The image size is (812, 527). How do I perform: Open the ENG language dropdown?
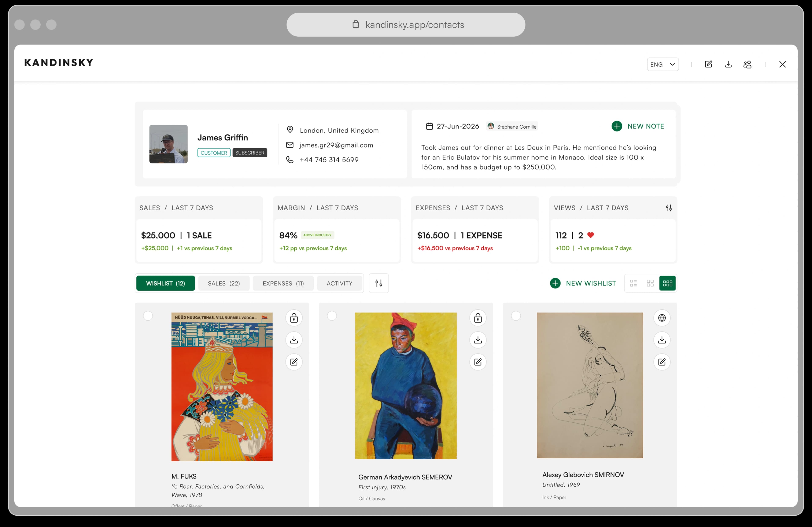(662, 64)
